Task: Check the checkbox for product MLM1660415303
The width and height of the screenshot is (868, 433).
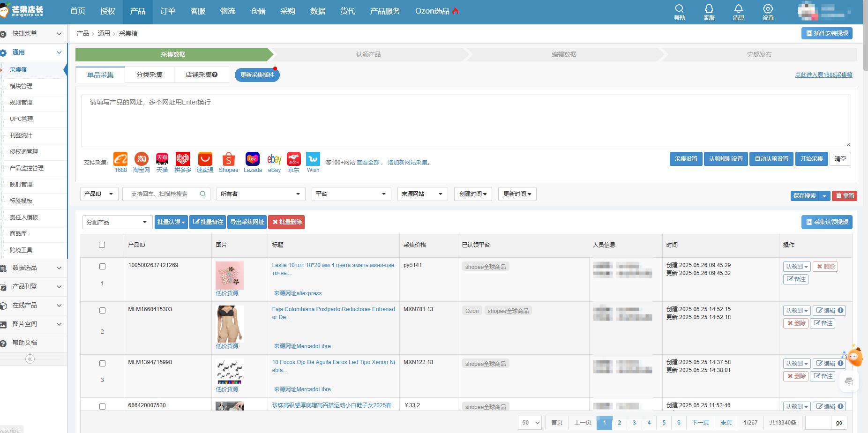Action: pos(102,310)
